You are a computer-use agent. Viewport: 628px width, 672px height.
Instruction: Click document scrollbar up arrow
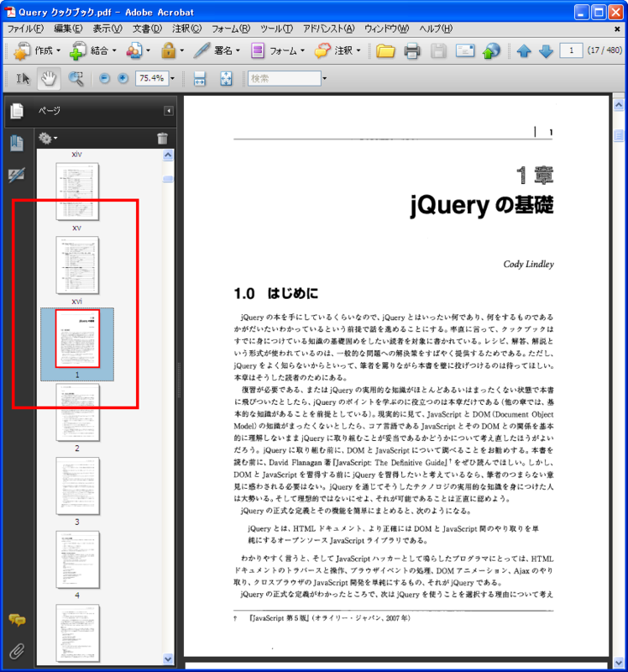pos(619,105)
